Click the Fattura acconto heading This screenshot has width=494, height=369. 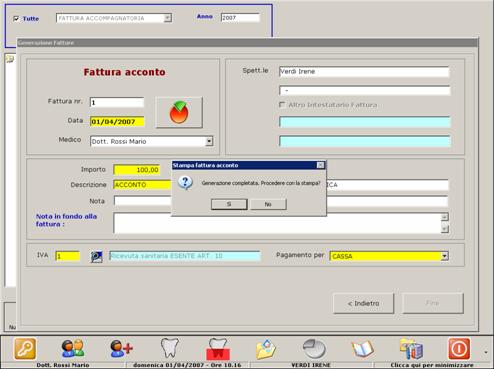point(124,72)
